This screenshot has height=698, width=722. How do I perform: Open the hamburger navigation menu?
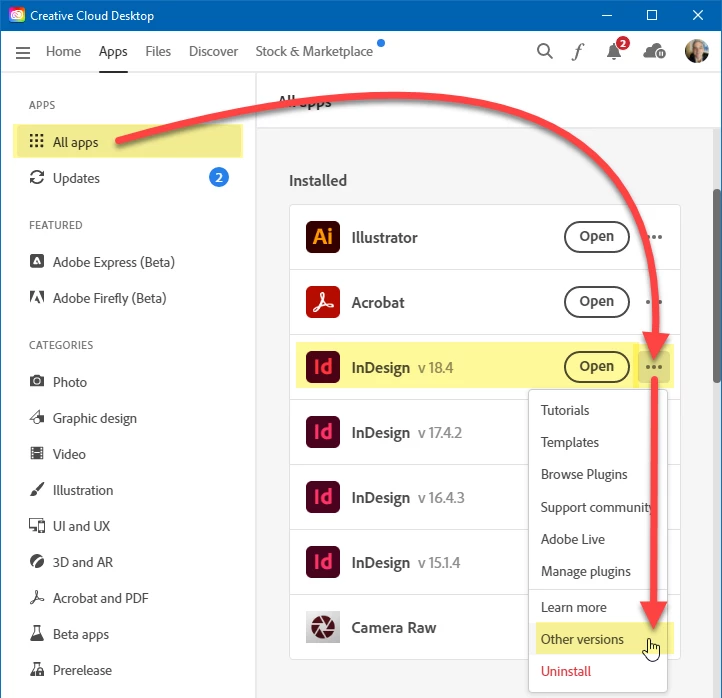click(23, 52)
